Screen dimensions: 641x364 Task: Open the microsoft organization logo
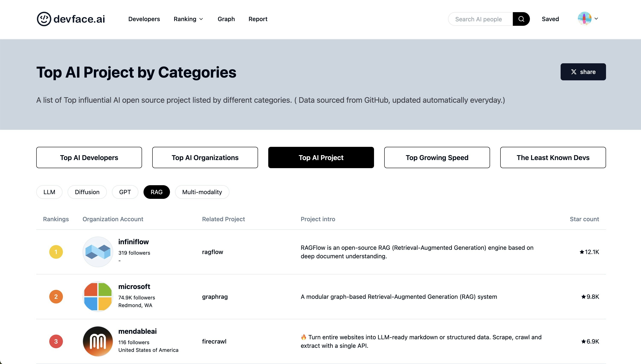click(x=98, y=296)
